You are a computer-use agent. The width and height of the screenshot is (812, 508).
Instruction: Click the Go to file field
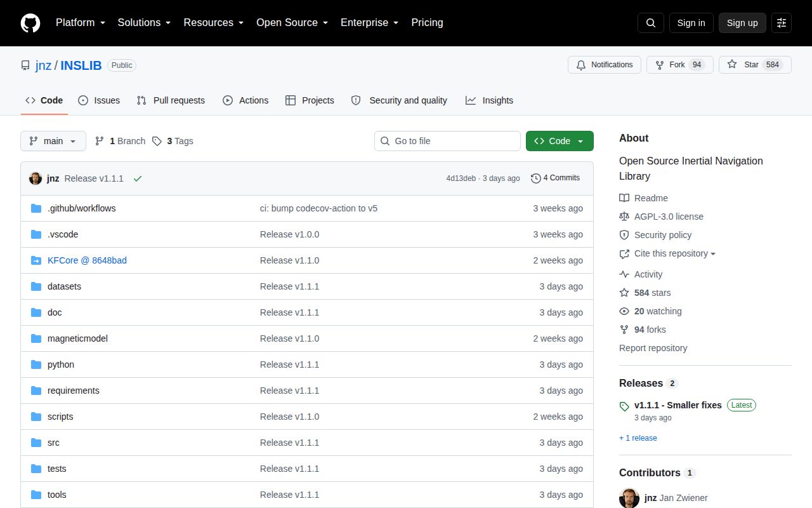click(447, 141)
